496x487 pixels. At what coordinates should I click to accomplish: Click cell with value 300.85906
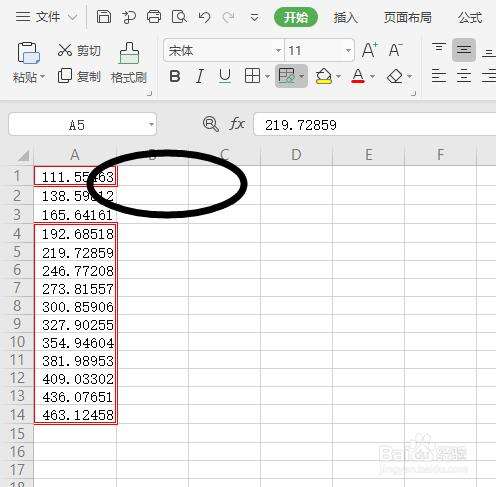pos(75,306)
